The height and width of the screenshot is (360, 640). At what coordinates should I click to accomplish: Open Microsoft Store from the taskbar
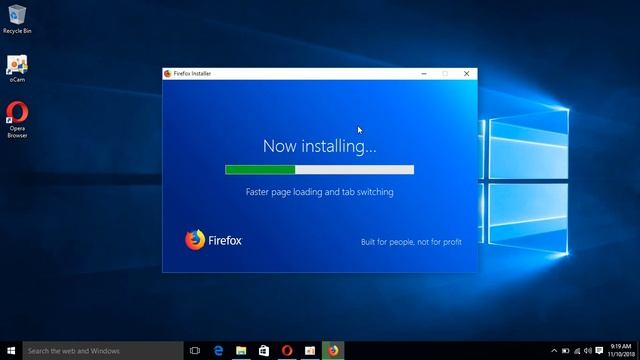[264, 351]
